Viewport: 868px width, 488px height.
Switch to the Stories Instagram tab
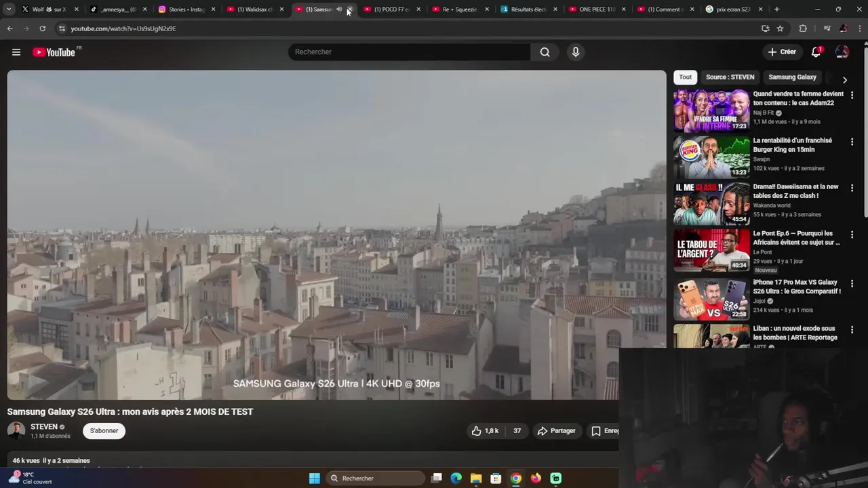click(186, 9)
